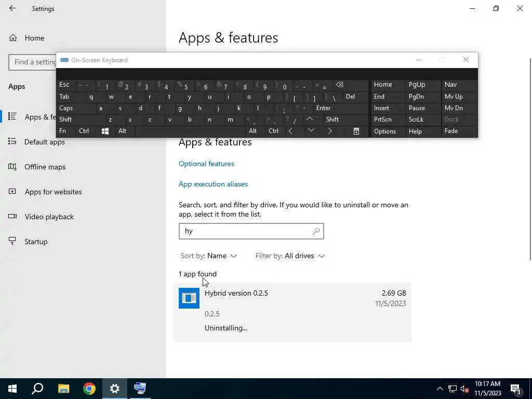Tap the space bar on On-Screen Keyboard
532x399 pixels.
190,131
